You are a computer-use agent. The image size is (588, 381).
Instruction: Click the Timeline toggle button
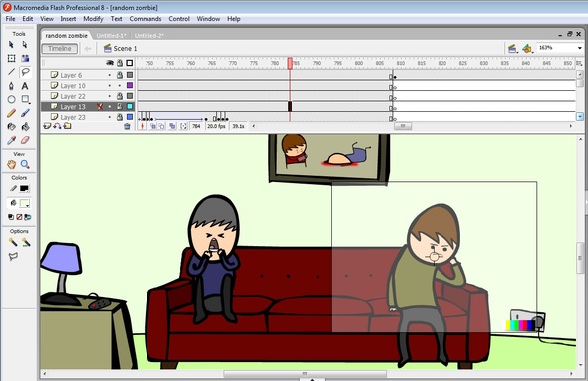(60, 49)
